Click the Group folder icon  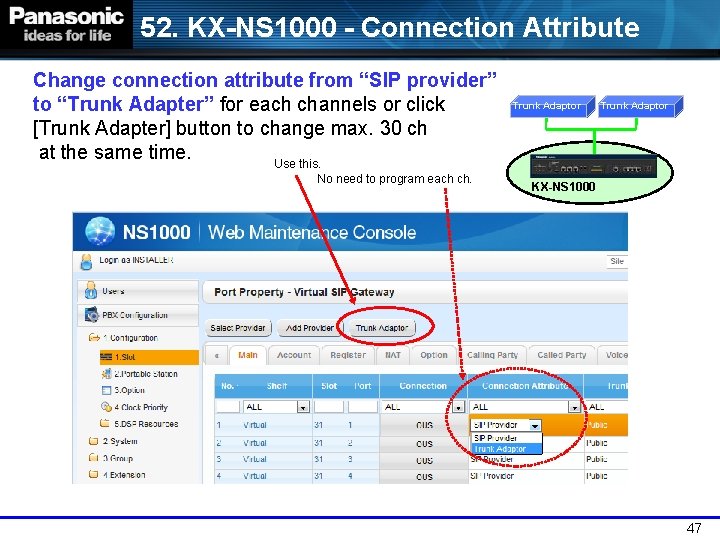93,458
